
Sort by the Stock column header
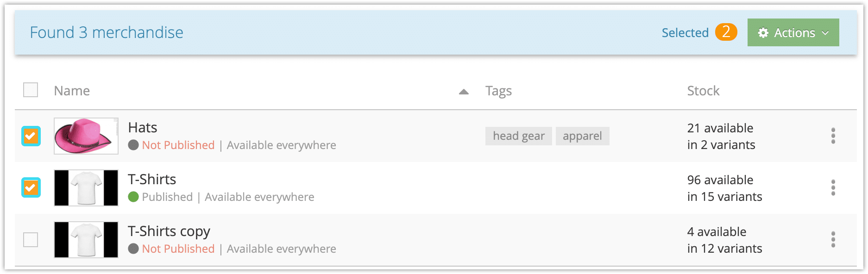tap(703, 91)
